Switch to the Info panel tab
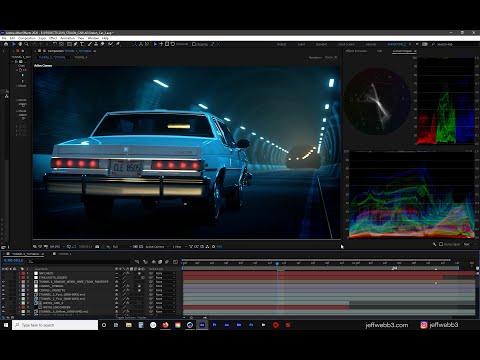This screenshot has height=360, width=480. 379,51
